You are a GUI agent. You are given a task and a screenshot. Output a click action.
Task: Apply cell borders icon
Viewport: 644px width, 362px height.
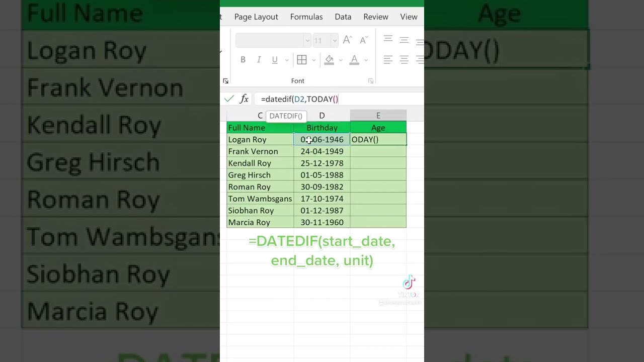click(x=302, y=60)
